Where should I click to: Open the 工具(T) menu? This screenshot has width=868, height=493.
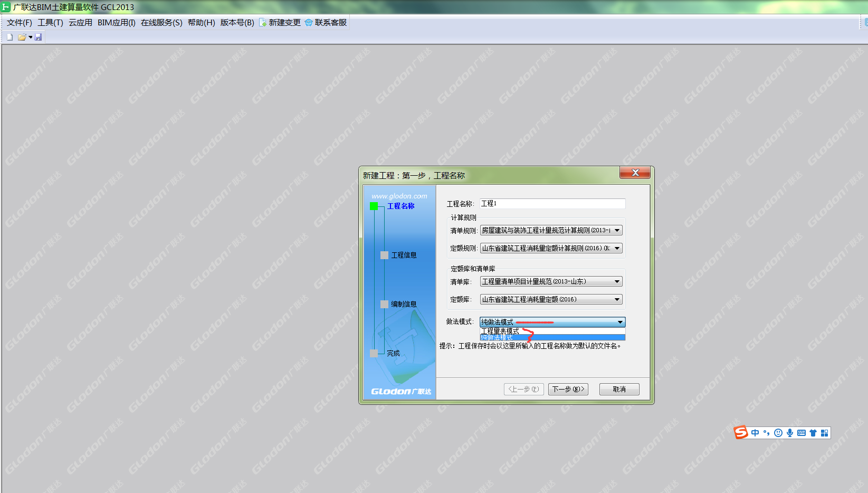[50, 23]
